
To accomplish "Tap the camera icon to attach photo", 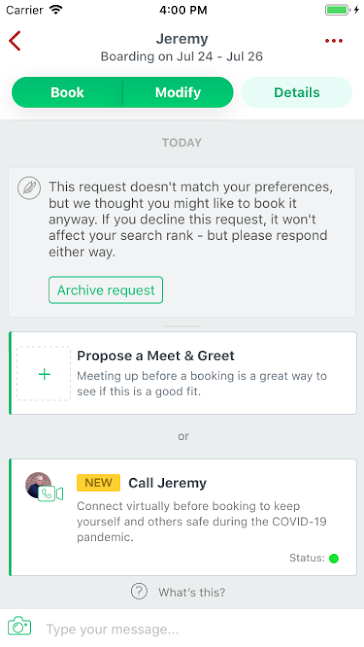I will [x=19, y=626].
